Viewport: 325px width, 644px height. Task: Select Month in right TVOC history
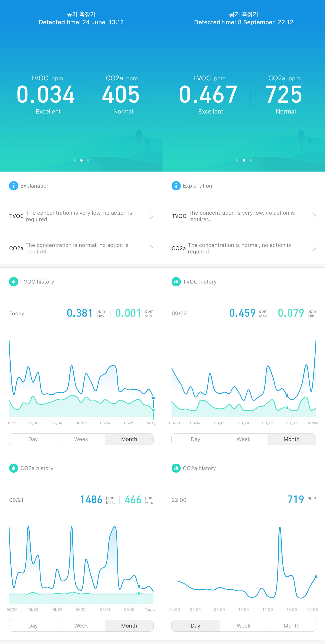click(292, 439)
